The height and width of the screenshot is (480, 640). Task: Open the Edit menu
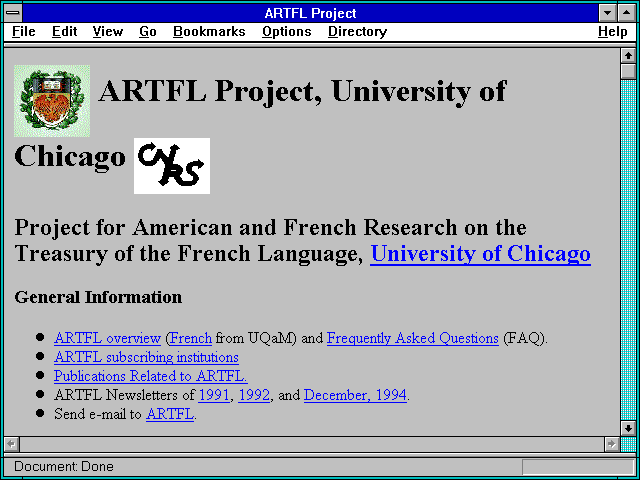click(x=64, y=31)
